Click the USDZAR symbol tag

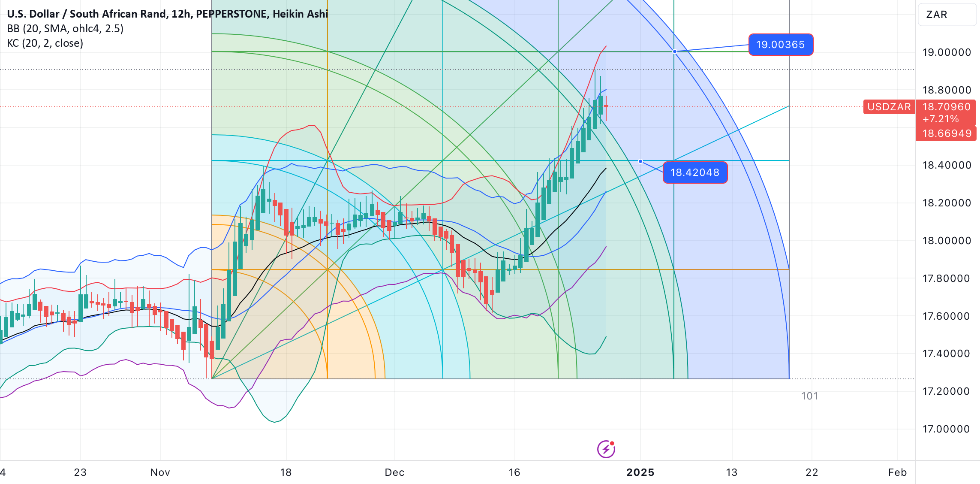[x=889, y=107]
